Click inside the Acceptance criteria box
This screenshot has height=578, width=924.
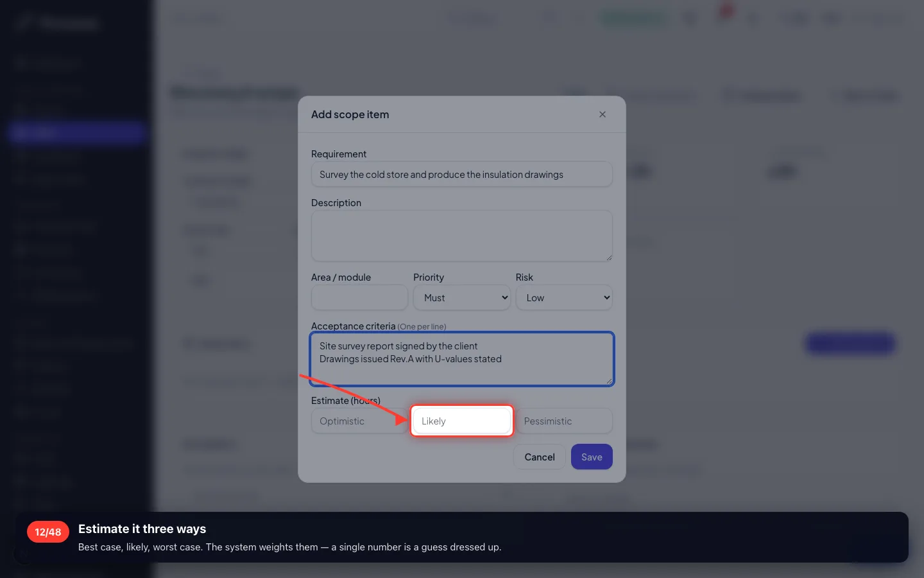[461, 359]
